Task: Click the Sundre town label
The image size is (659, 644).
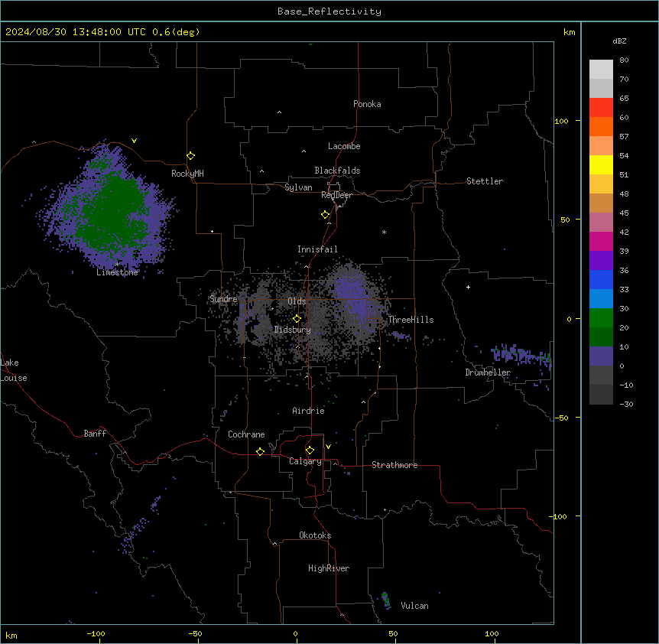Action: coord(223,299)
